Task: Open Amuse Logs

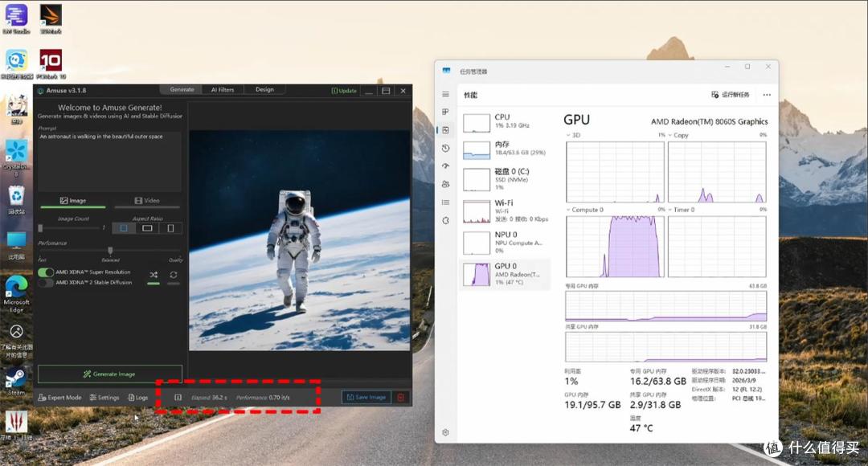Action: point(138,398)
